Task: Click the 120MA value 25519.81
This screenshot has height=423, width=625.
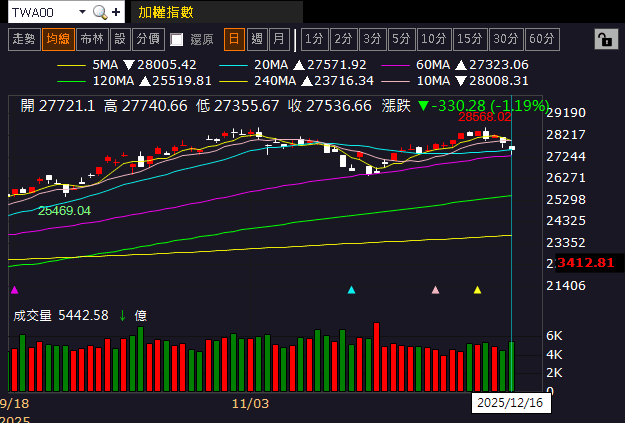Action: pos(182,81)
